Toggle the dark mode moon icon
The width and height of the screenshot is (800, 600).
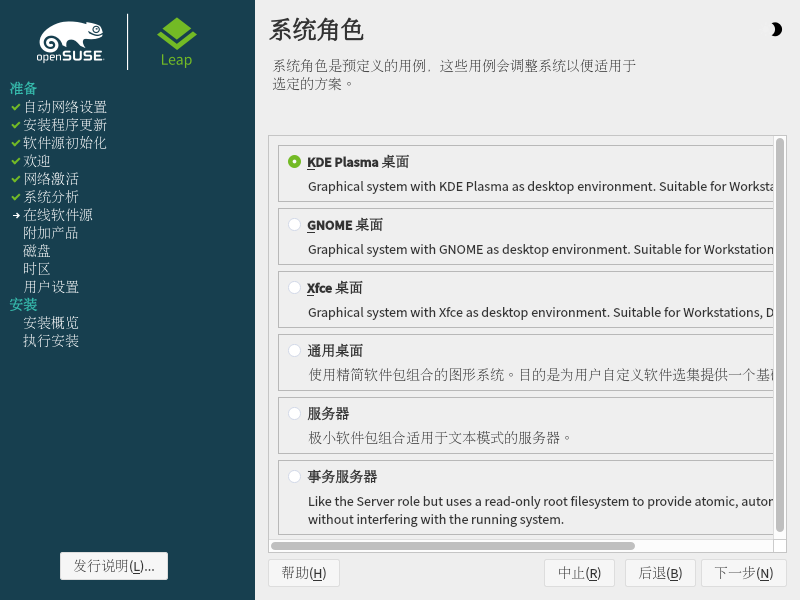click(776, 30)
